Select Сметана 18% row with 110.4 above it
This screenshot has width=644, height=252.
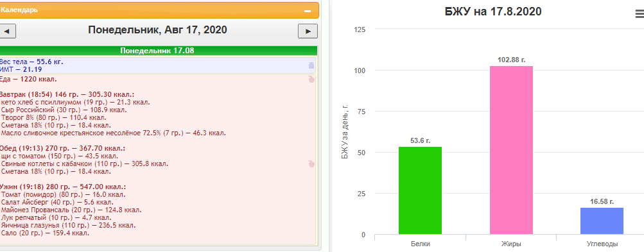pyautogui.click(x=57, y=126)
